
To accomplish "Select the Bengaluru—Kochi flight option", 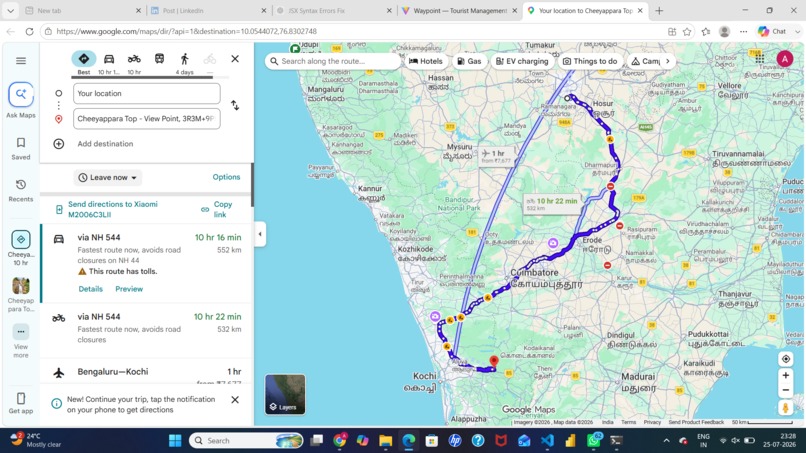I will tap(146, 372).
